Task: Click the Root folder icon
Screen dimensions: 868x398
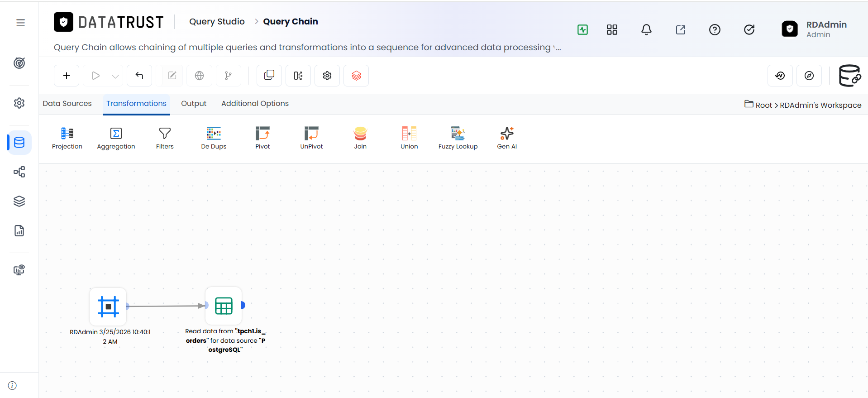Action: pos(749,104)
